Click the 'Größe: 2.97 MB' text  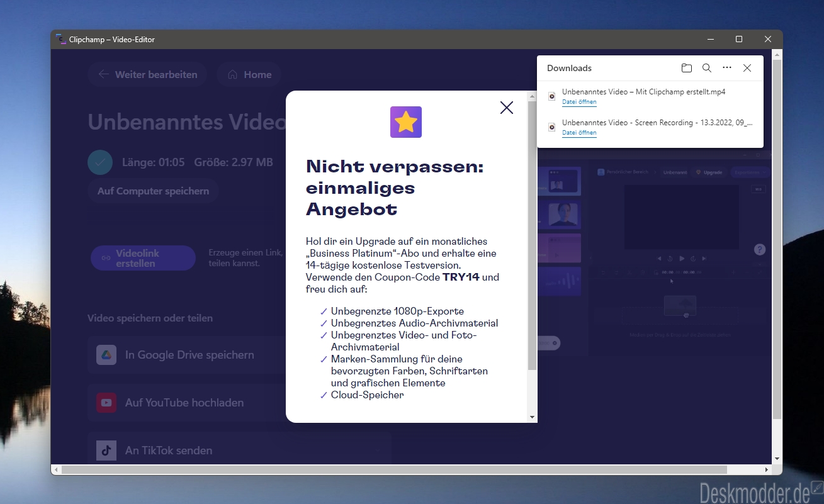pos(234,162)
